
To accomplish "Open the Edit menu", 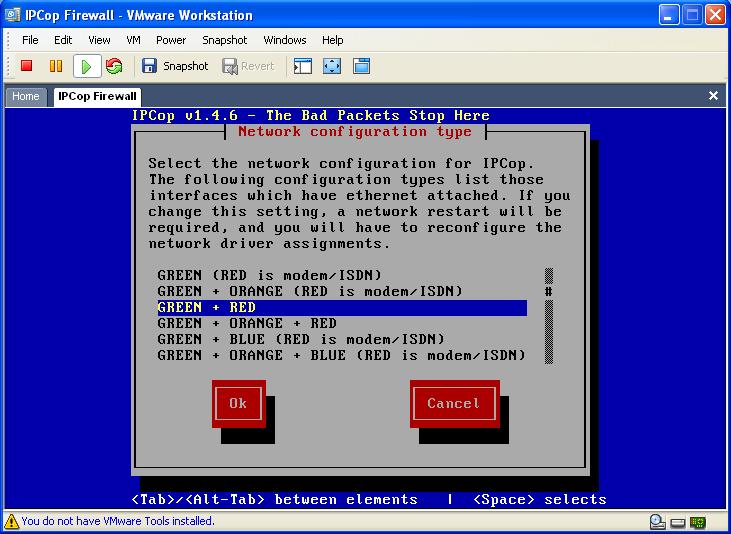I will tap(63, 40).
